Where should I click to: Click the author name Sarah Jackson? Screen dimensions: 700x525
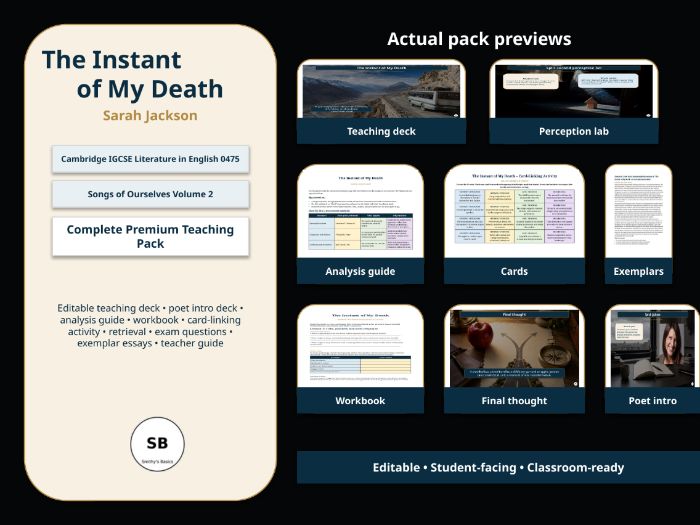(150, 116)
